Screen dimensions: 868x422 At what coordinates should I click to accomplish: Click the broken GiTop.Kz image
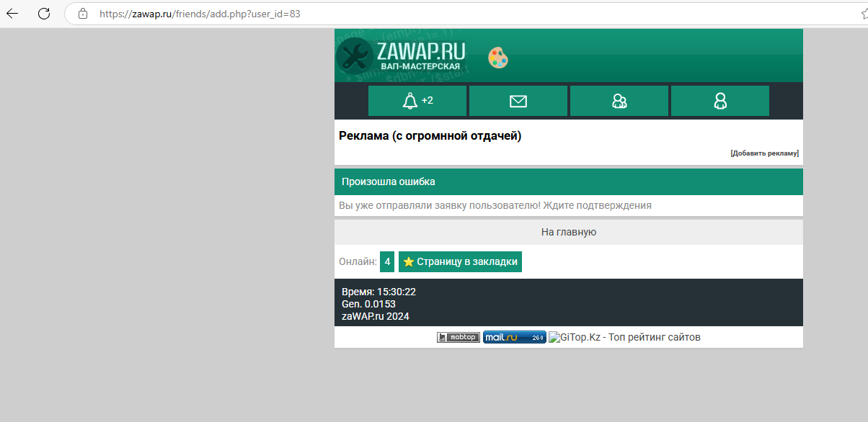554,337
